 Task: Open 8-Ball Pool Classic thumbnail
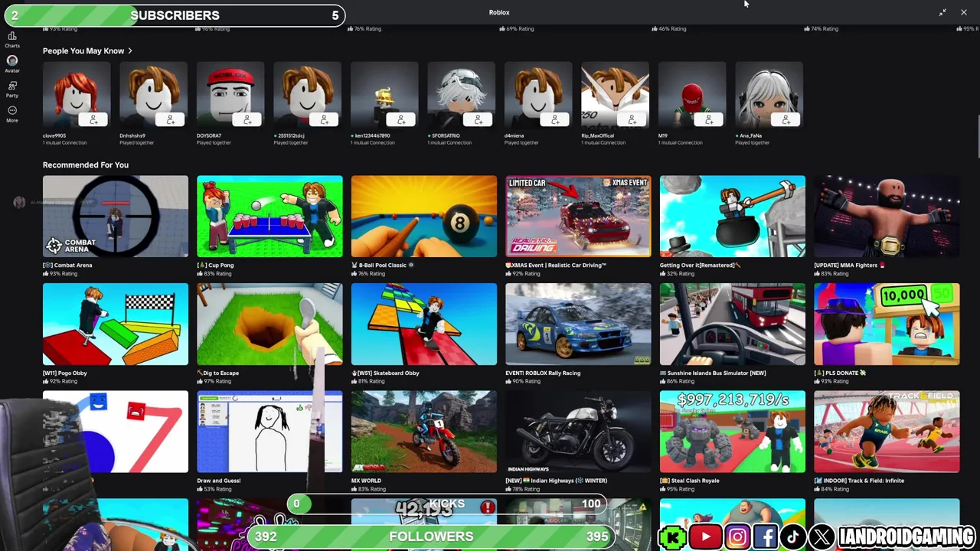click(x=424, y=217)
